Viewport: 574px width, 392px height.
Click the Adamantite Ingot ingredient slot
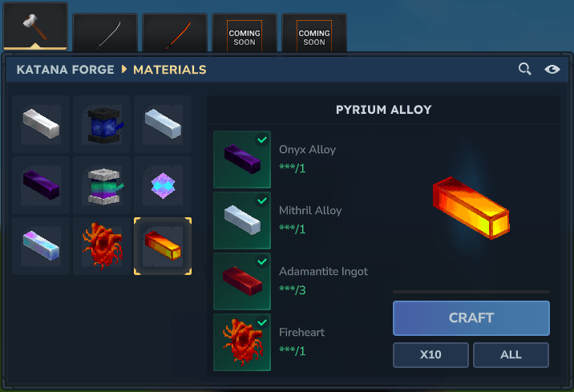point(242,281)
